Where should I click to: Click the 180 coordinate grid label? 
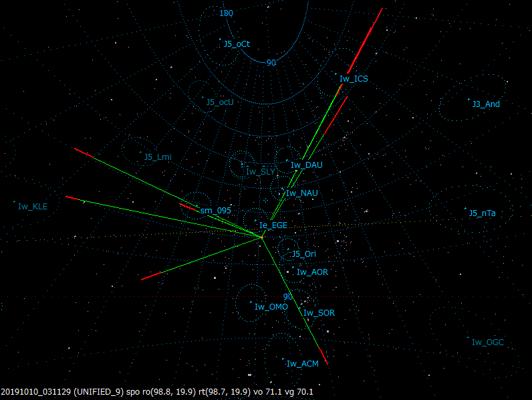(226, 13)
